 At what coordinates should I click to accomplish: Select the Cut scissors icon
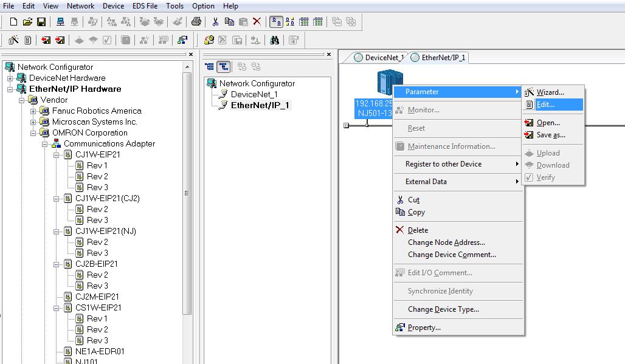pos(216,21)
